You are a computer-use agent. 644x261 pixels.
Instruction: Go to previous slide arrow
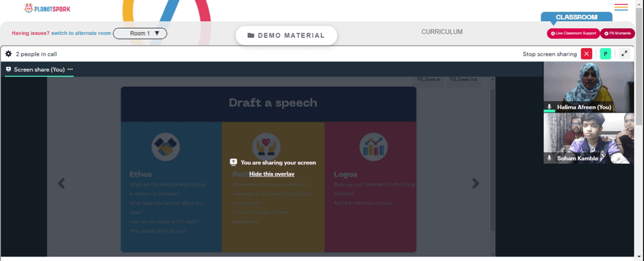pyautogui.click(x=61, y=183)
